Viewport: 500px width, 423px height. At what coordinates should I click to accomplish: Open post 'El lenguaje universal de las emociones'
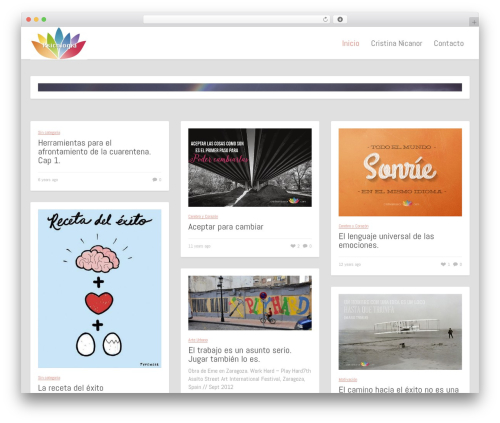click(386, 241)
